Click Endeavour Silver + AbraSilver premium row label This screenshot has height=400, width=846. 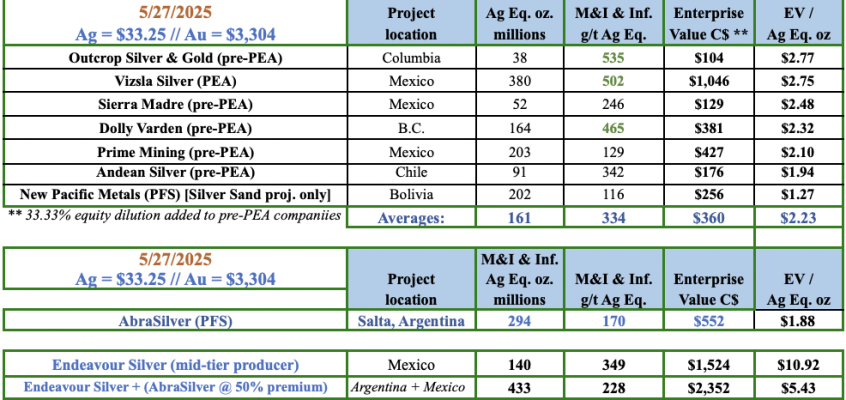click(175, 386)
